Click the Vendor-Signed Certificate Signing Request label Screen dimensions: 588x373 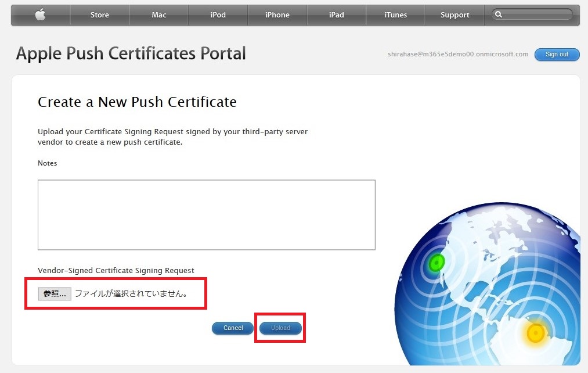(116, 271)
